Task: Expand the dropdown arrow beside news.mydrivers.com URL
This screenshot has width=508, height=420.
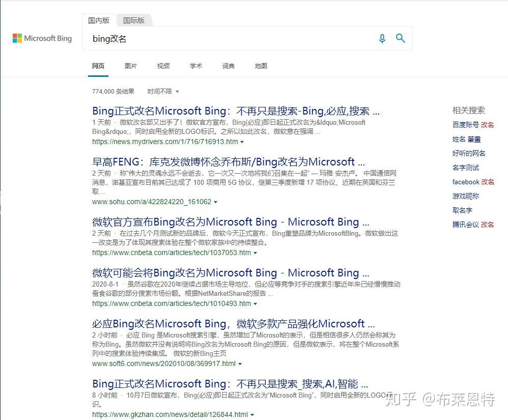Action: (241, 142)
